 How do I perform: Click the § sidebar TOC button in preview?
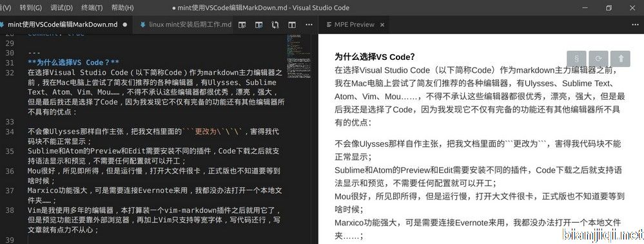coord(576,59)
